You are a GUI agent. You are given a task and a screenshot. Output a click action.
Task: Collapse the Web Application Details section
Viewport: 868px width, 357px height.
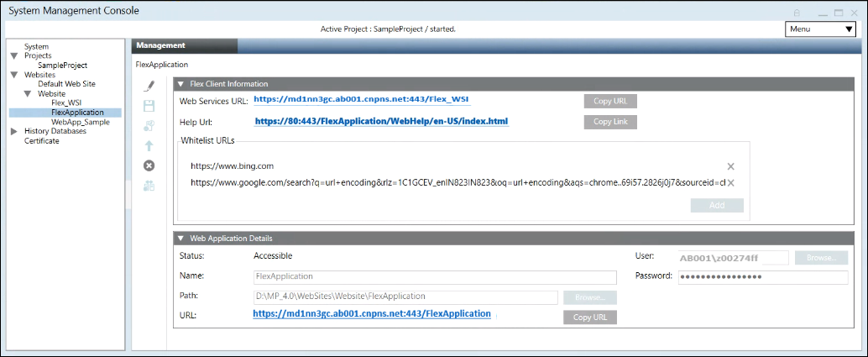[x=180, y=239]
